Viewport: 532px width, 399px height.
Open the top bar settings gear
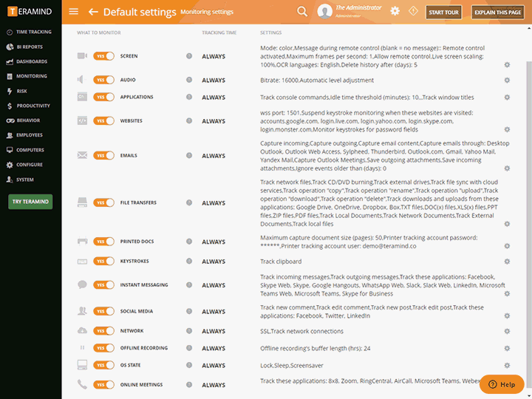click(x=395, y=11)
